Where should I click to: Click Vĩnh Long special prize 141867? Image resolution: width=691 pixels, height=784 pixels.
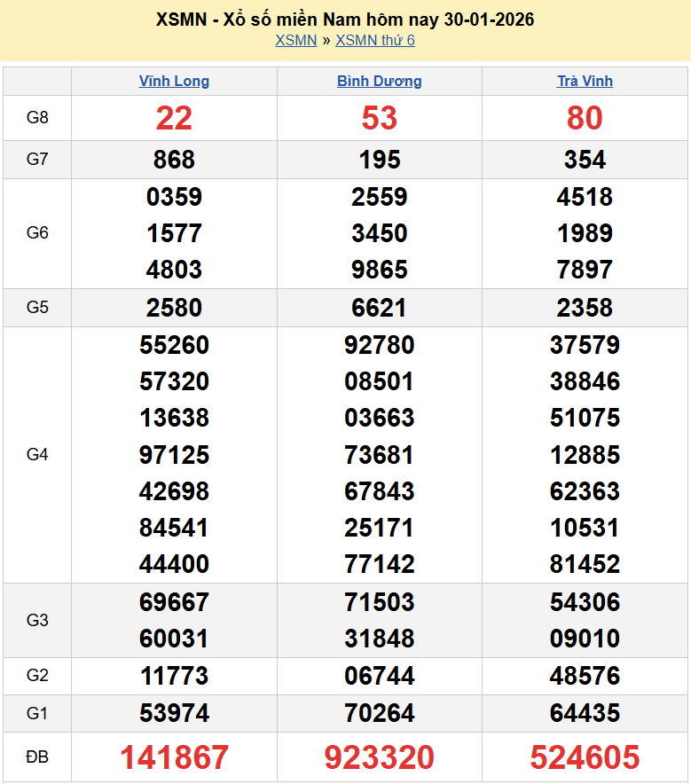pyautogui.click(x=174, y=757)
